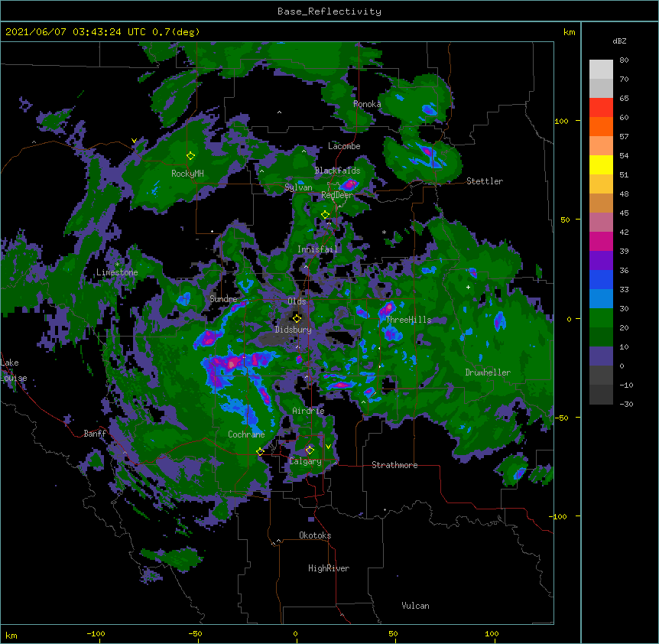Click the Vulcan city label
The image size is (659, 644).
[415, 606]
